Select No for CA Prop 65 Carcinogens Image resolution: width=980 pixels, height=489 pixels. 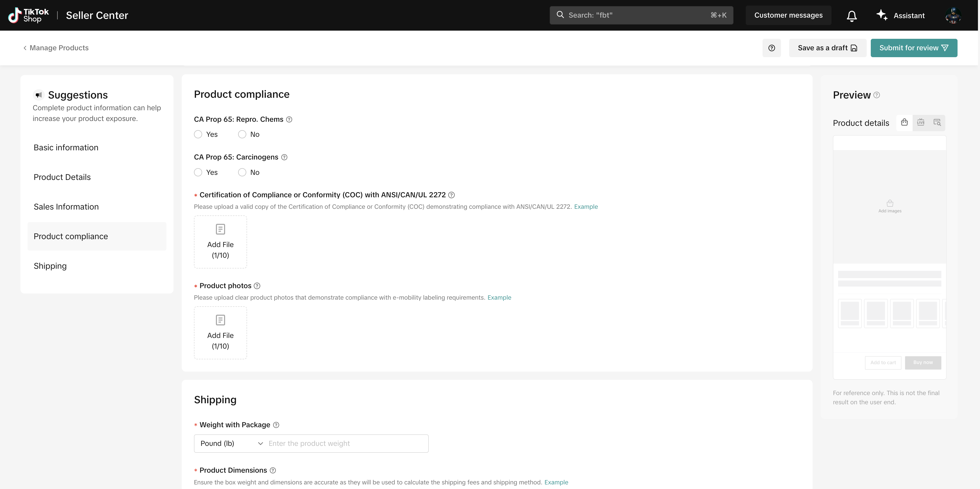242,172
